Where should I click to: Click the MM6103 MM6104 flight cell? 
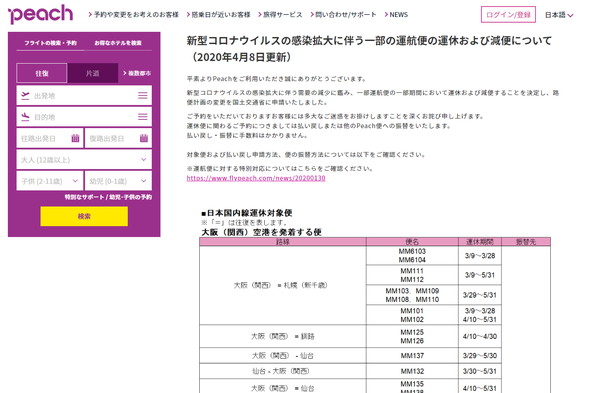click(412, 256)
